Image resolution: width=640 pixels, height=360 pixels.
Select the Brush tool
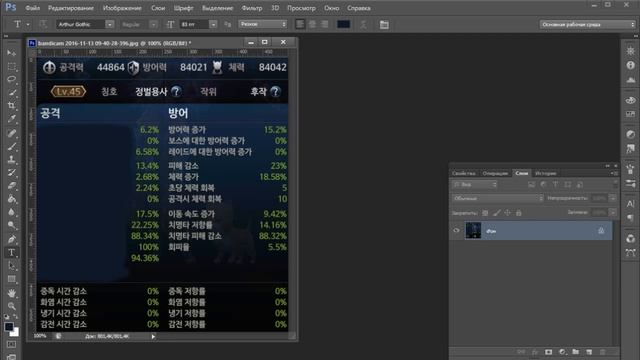coord(11,146)
